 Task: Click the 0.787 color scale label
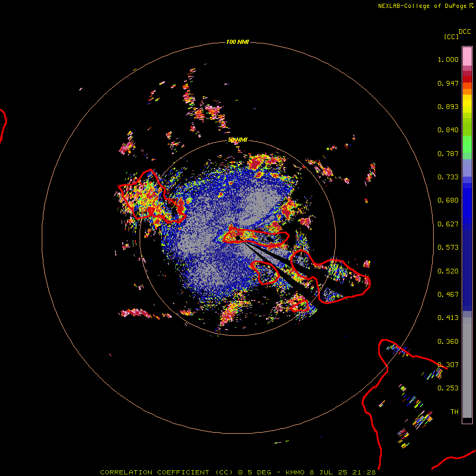[448, 153]
